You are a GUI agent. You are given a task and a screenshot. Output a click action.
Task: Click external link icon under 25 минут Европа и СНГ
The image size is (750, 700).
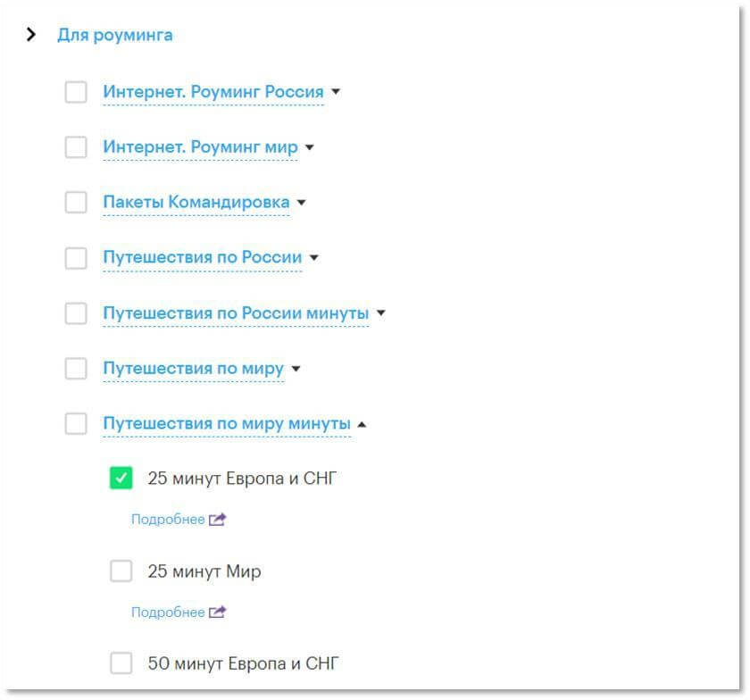point(217,519)
